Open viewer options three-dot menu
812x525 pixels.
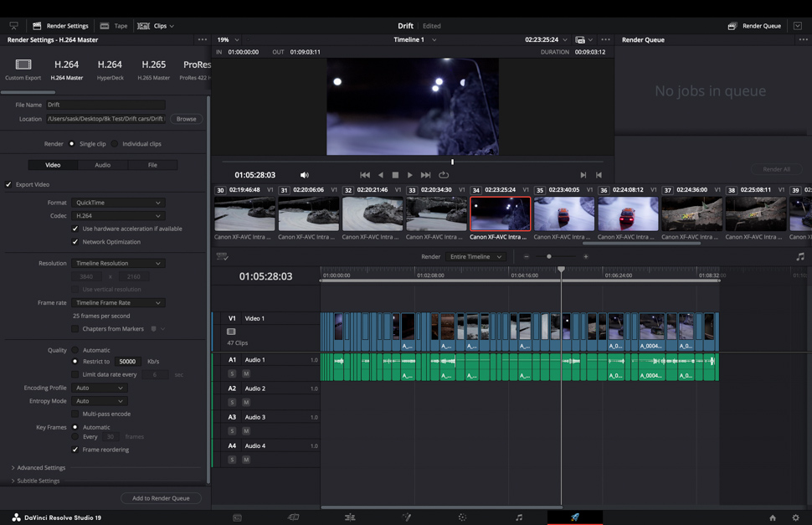click(x=605, y=40)
